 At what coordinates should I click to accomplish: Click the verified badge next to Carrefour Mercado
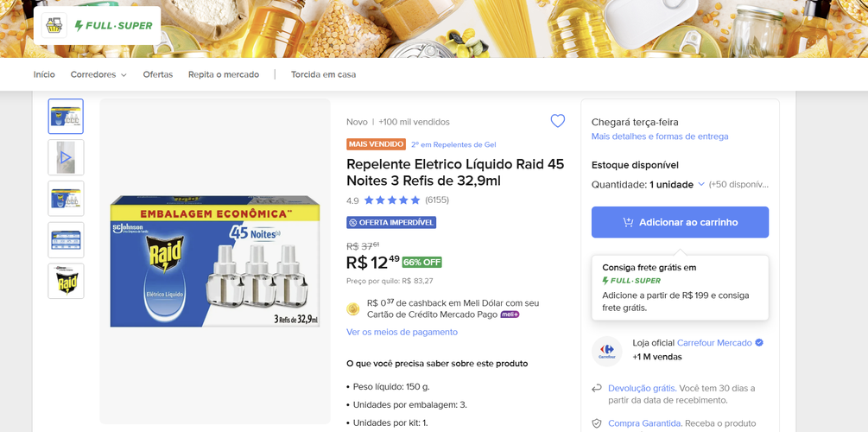tap(759, 343)
